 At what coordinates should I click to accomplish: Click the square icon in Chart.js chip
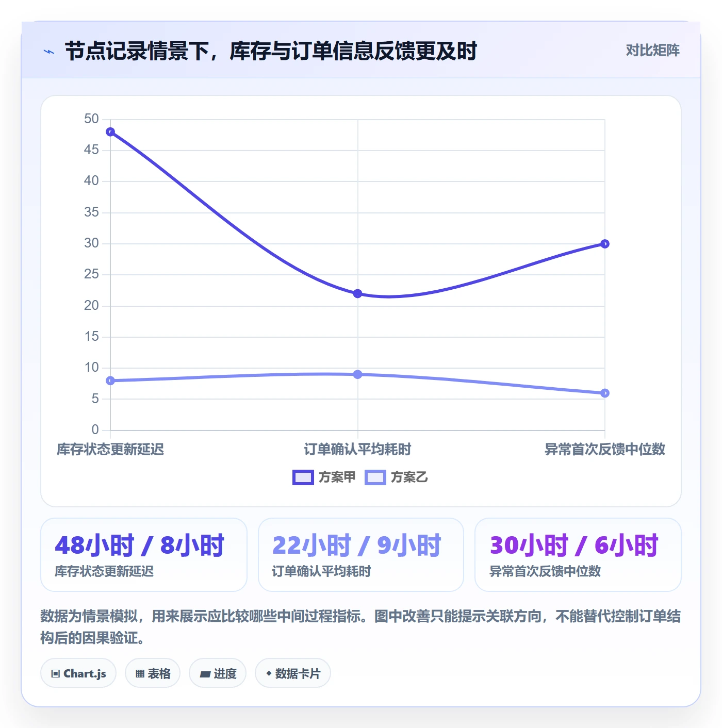56,674
